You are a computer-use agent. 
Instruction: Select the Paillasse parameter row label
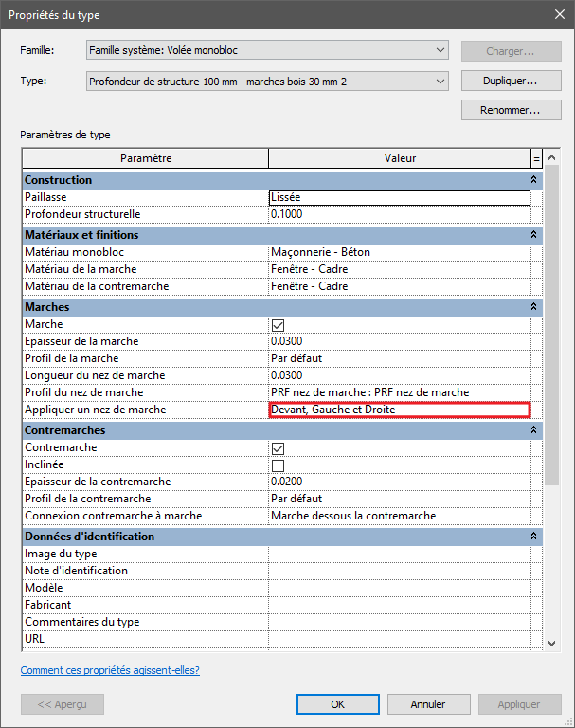click(45, 197)
